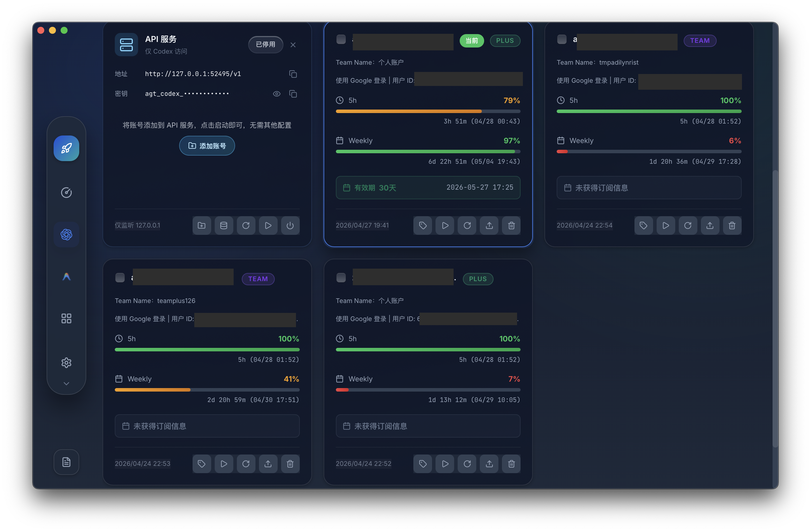The image size is (811, 532).
Task: Click the vertical scrollbar on right edge
Action: point(775,309)
